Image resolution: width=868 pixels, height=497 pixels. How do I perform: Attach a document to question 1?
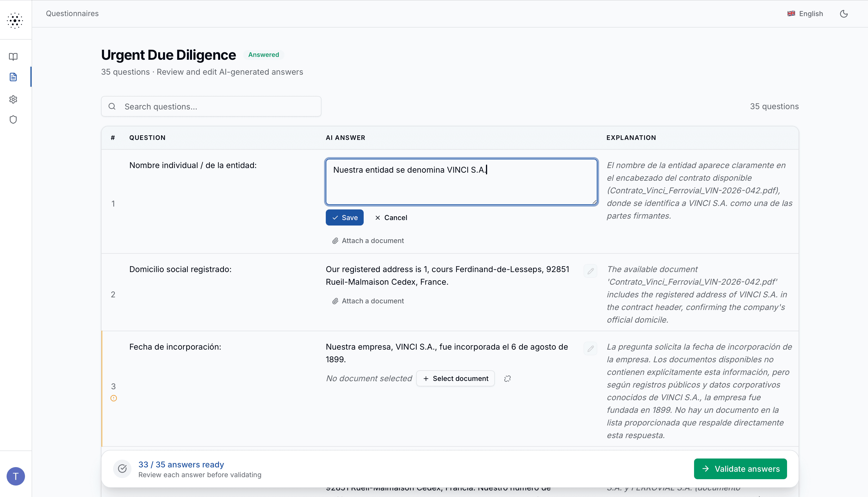[x=367, y=240]
